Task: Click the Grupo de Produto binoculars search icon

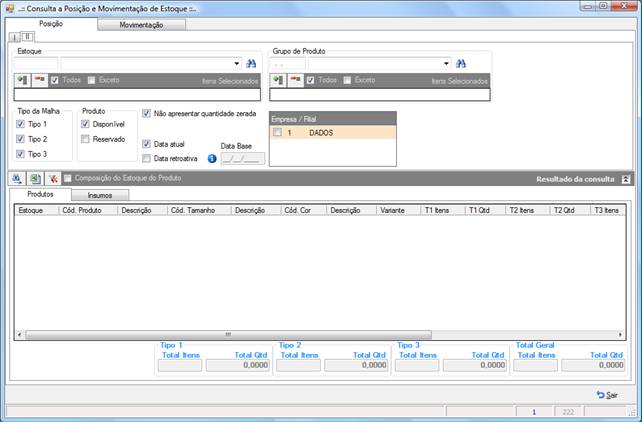Action: 461,63
